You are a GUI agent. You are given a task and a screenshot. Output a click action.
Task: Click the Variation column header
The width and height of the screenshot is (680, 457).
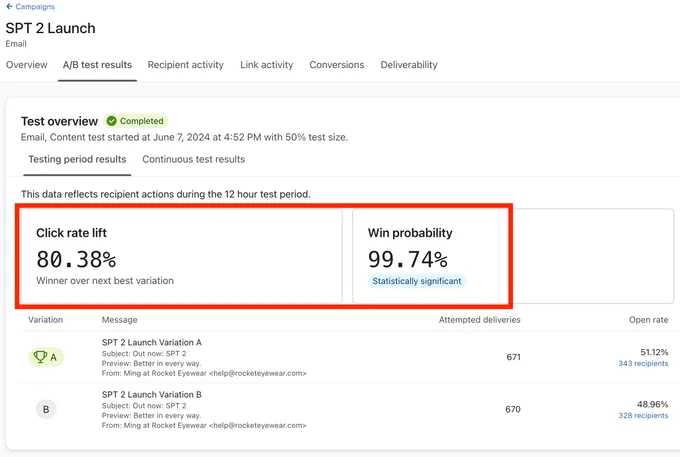coord(46,320)
